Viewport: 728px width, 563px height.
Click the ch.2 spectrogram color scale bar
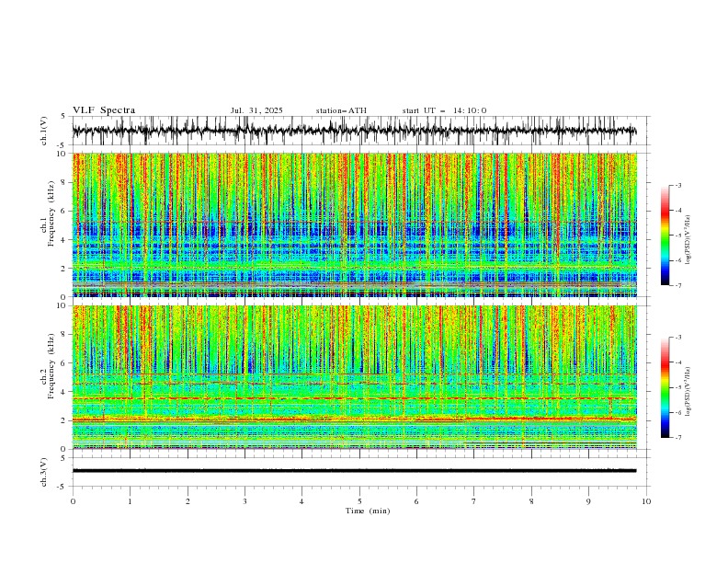coord(665,387)
